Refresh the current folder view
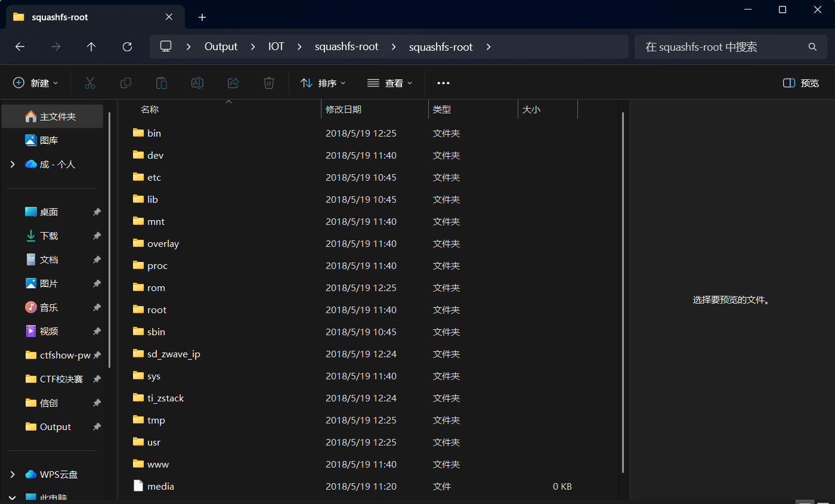This screenshot has width=835, height=504. (127, 47)
